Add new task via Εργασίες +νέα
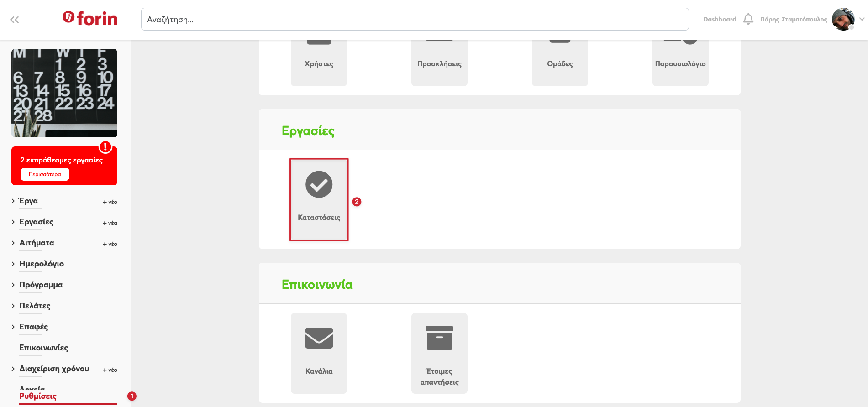The image size is (868, 407). click(110, 223)
